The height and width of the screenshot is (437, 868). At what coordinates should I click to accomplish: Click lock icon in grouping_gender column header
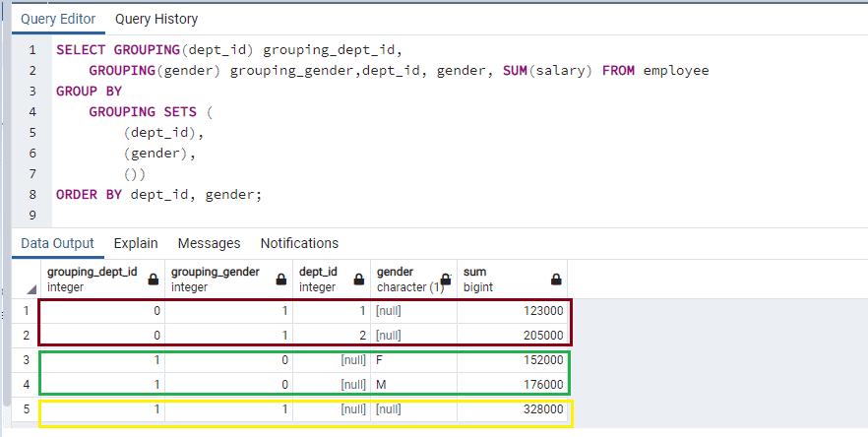280,280
